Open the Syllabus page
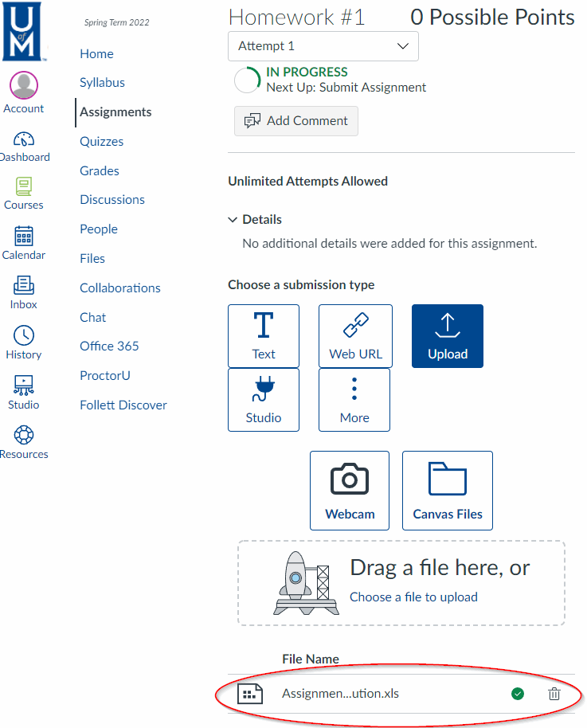This screenshot has width=587, height=728. [102, 83]
